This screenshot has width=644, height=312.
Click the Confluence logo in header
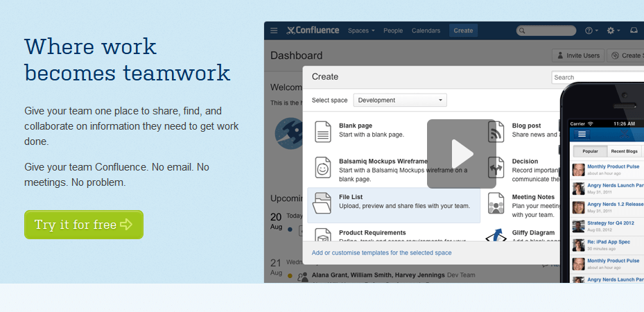[x=313, y=31]
